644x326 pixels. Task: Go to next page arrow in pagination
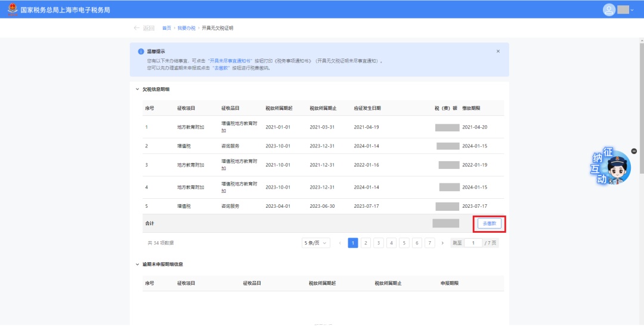(x=442, y=243)
